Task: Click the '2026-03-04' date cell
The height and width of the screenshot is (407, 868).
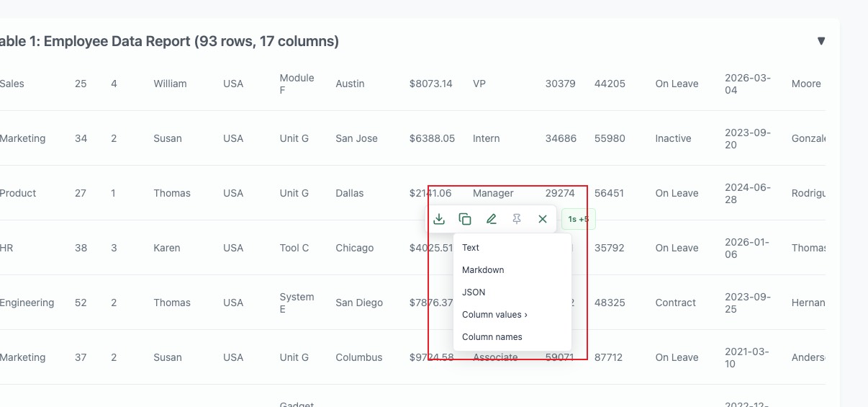Action: (748, 84)
